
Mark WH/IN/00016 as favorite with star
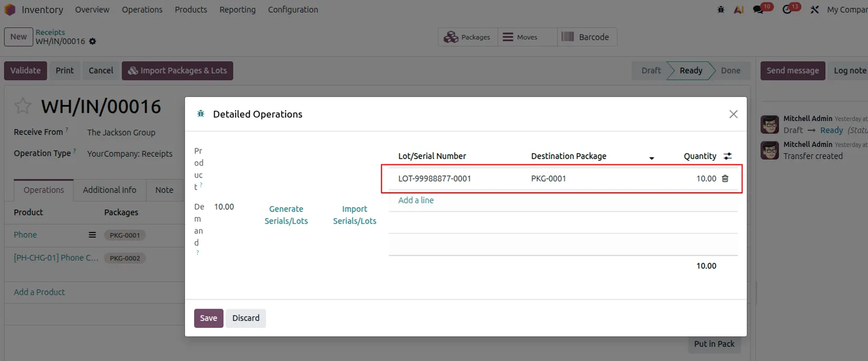(x=23, y=107)
